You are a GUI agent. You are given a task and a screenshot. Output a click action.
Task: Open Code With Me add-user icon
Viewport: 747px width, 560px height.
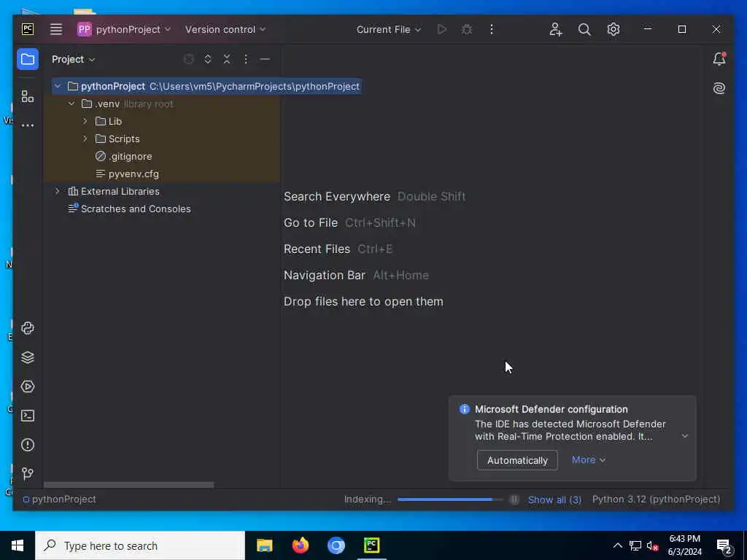click(555, 29)
